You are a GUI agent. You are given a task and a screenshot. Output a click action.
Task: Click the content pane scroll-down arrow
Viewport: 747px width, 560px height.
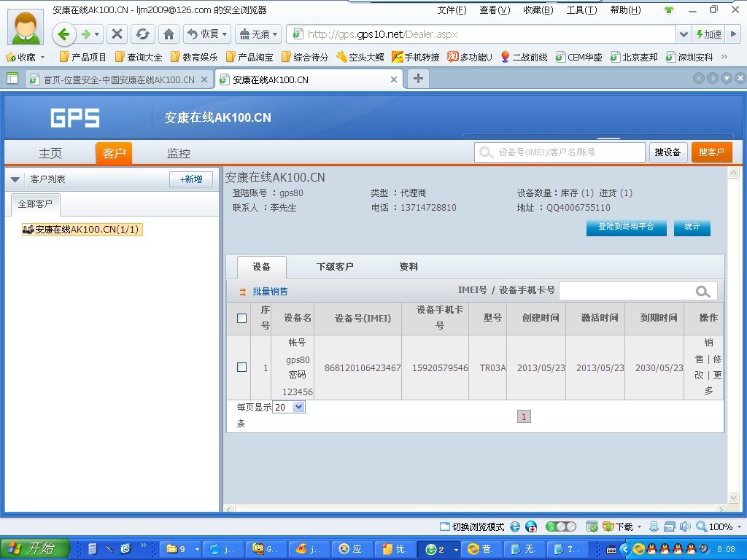[x=733, y=497]
